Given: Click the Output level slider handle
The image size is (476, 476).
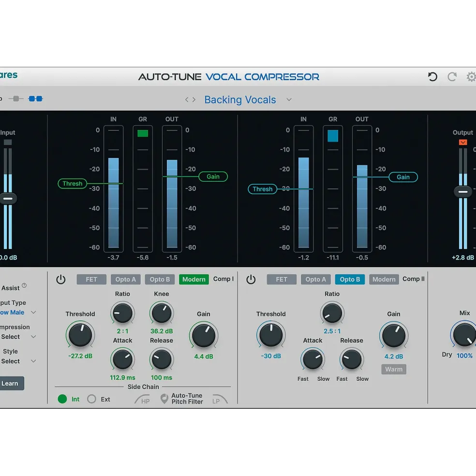Looking at the screenshot, I should (463, 191).
